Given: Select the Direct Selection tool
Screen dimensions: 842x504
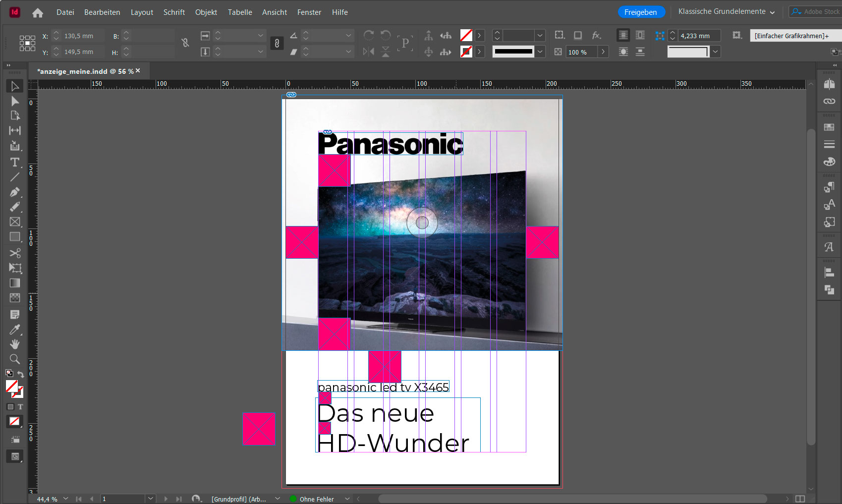Looking at the screenshot, I should tap(15, 101).
